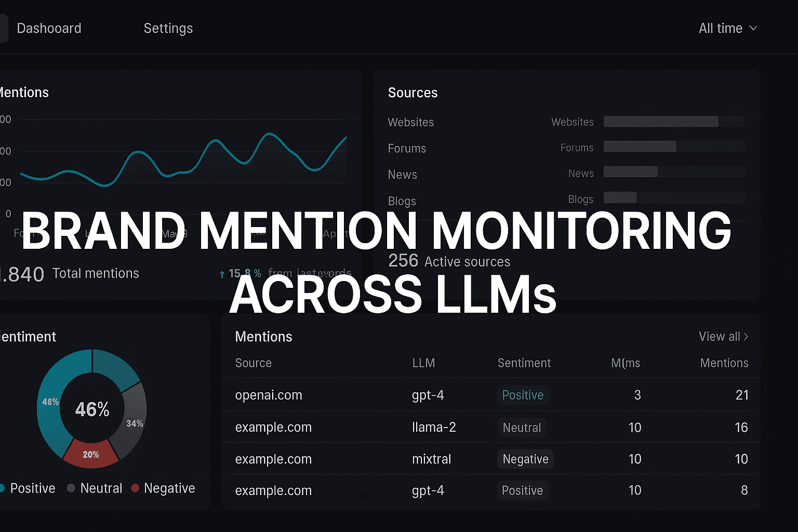The width and height of the screenshot is (798, 532).
Task: Expand the View all mentions list
Action: [721, 337]
